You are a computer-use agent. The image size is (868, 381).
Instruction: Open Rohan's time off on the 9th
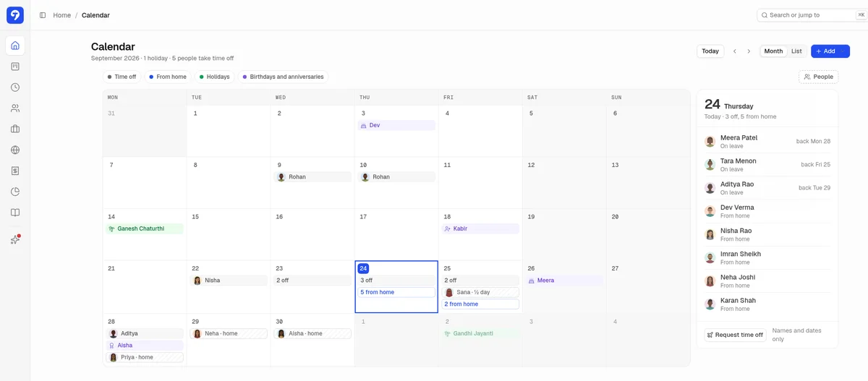click(x=312, y=177)
